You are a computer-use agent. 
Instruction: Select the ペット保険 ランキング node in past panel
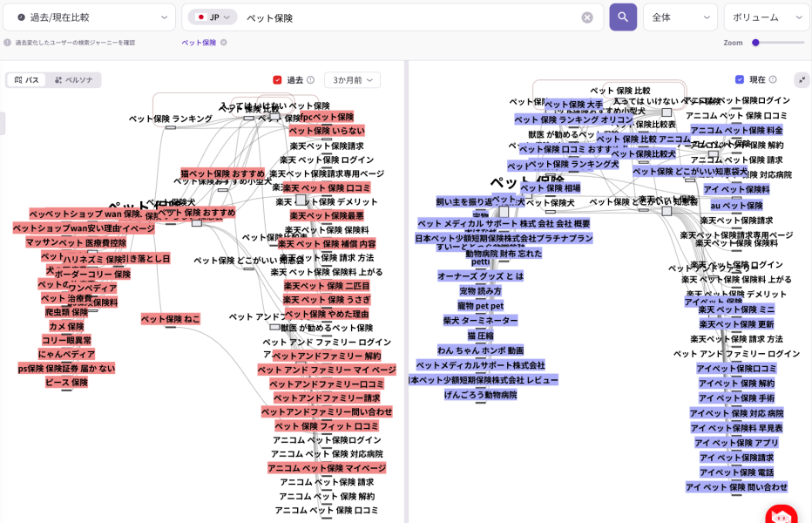coord(171,119)
